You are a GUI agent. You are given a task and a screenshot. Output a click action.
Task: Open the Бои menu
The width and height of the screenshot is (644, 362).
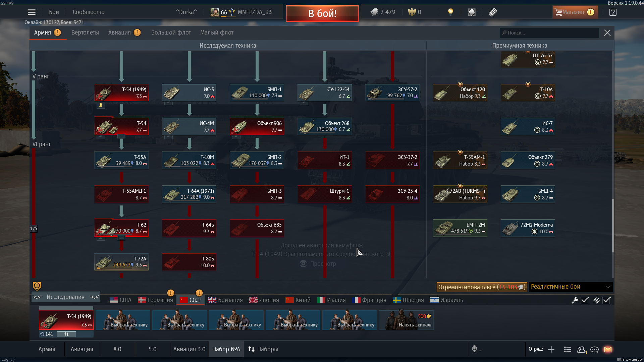point(54,12)
